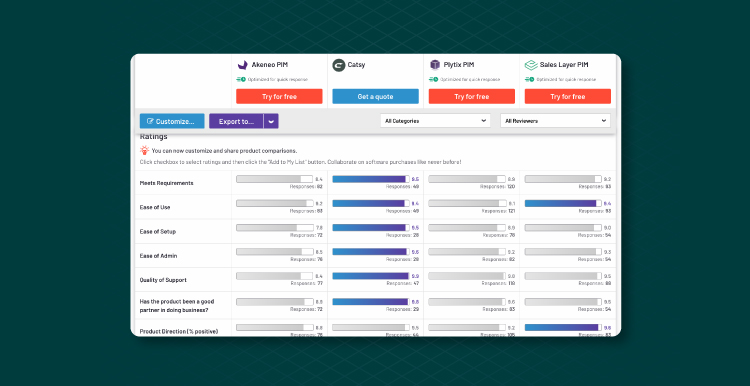Click the Customize button

[172, 121]
